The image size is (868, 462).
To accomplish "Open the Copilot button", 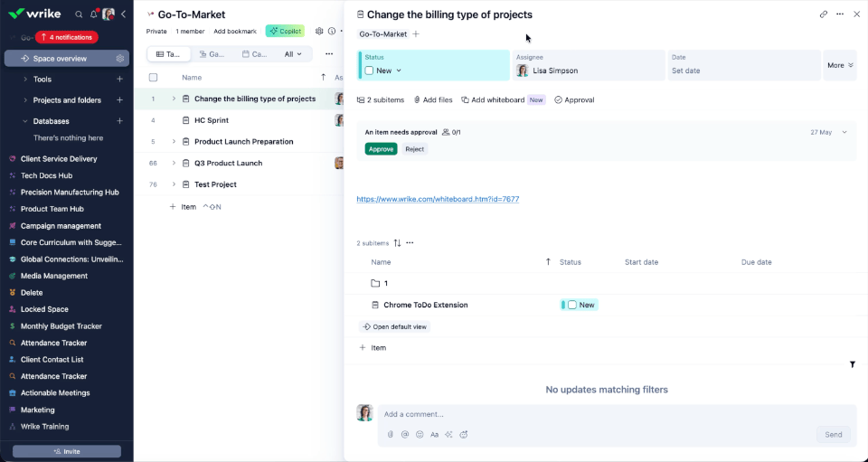I will click(285, 31).
